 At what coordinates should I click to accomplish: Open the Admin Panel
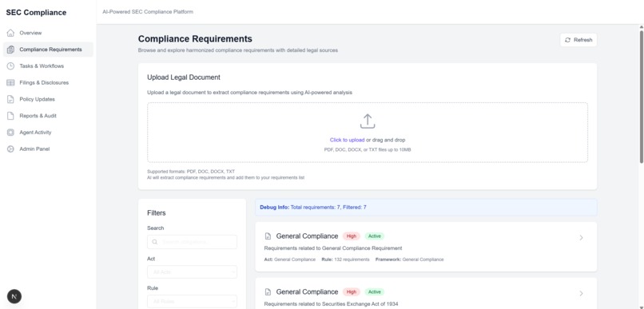point(48,149)
